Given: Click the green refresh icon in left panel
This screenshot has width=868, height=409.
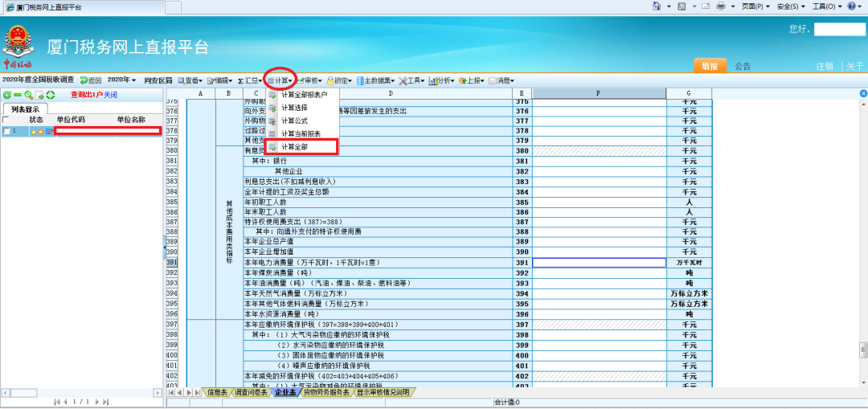Looking at the screenshot, I should click(x=6, y=95).
